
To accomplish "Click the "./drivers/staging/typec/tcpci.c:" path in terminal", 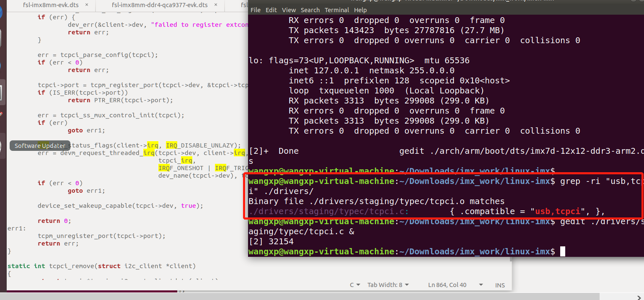I will [329, 211].
